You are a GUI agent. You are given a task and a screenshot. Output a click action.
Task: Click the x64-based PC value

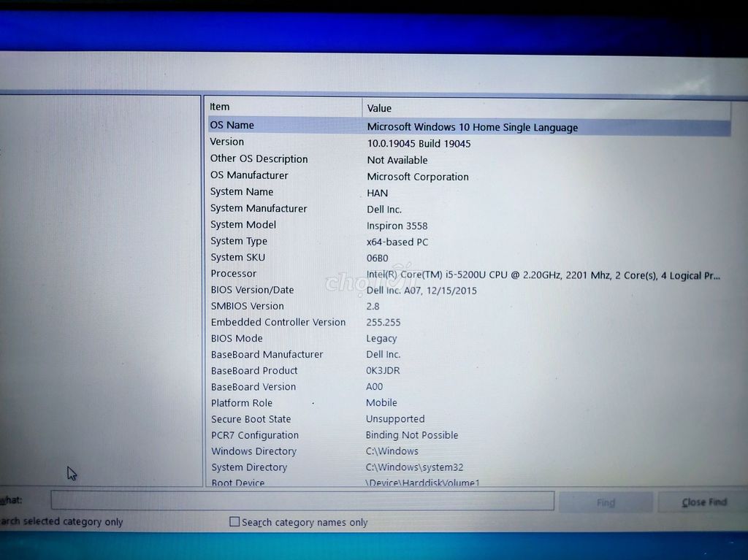(x=397, y=242)
